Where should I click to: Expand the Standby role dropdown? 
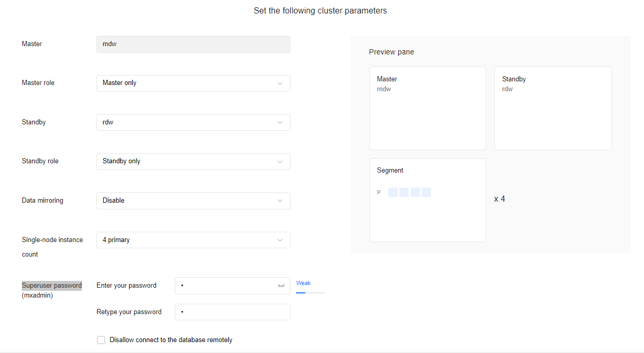193,161
